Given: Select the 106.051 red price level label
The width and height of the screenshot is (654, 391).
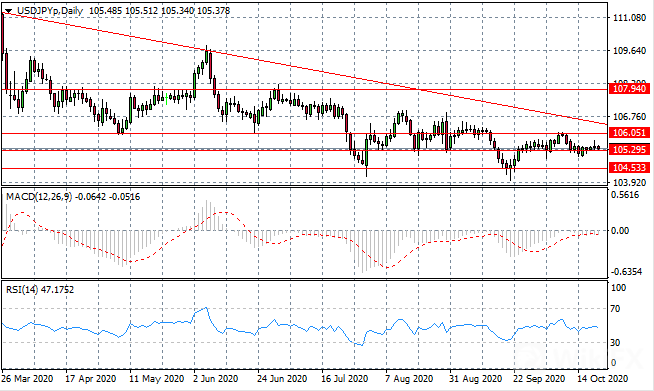Looking at the screenshot, I should [x=629, y=133].
